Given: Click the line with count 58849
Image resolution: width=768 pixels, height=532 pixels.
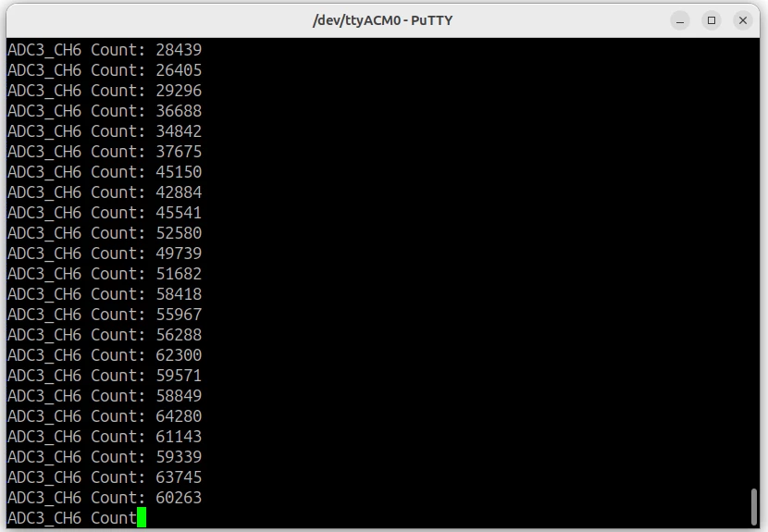Looking at the screenshot, I should [x=105, y=395].
